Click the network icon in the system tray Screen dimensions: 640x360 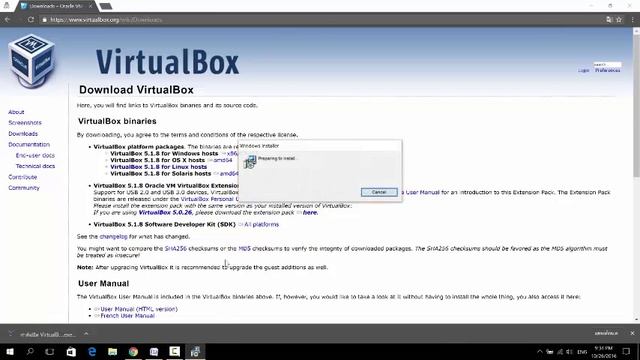point(560,351)
